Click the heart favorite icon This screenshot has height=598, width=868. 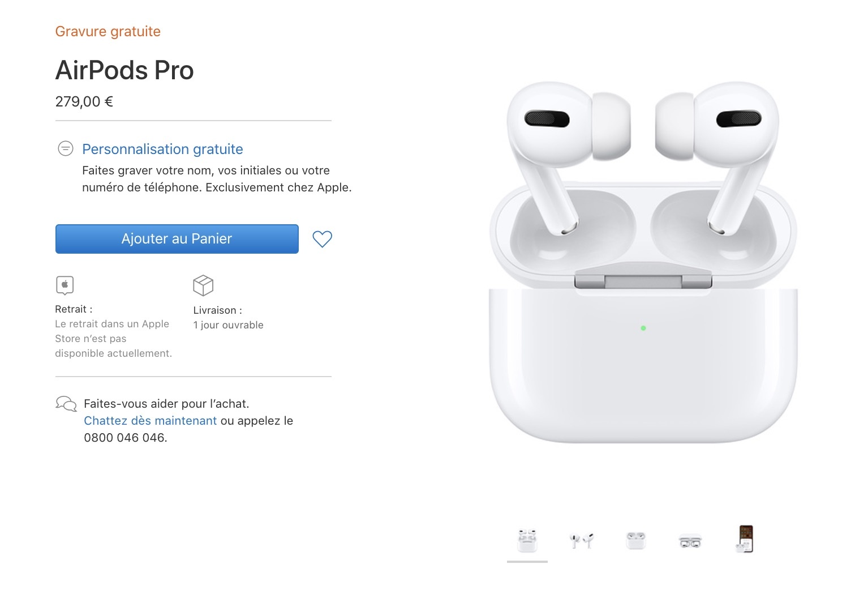(323, 239)
